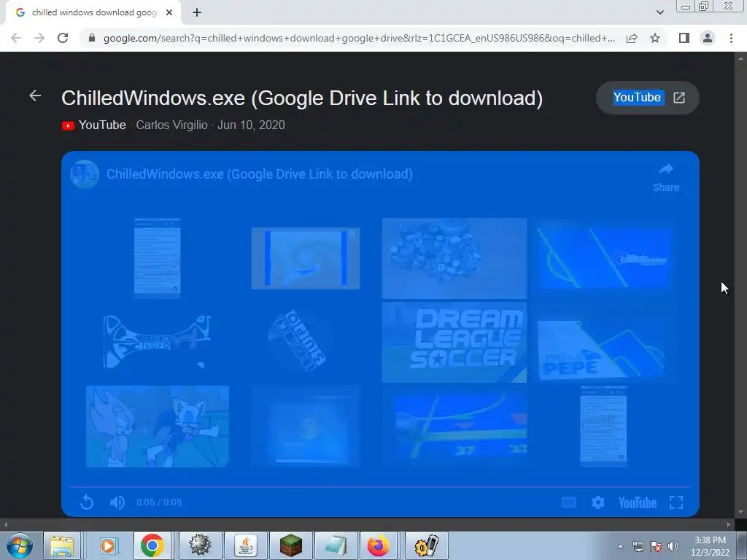Expand the tab search chevron
Image resolution: width=747 pixels, height=560 pixels.
659,13
